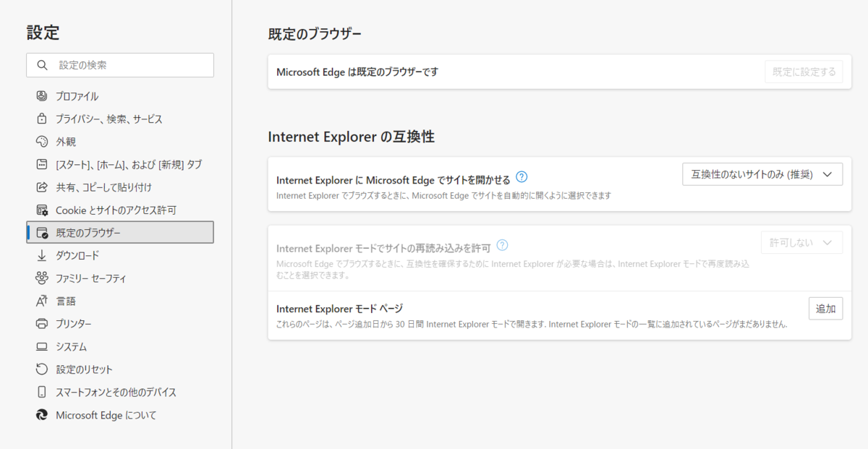Image resolution: width=868 pixels, height=449 pixels.
Task: Click the magnifier icon in 設定の検索 box
Action: pos(42,65)
